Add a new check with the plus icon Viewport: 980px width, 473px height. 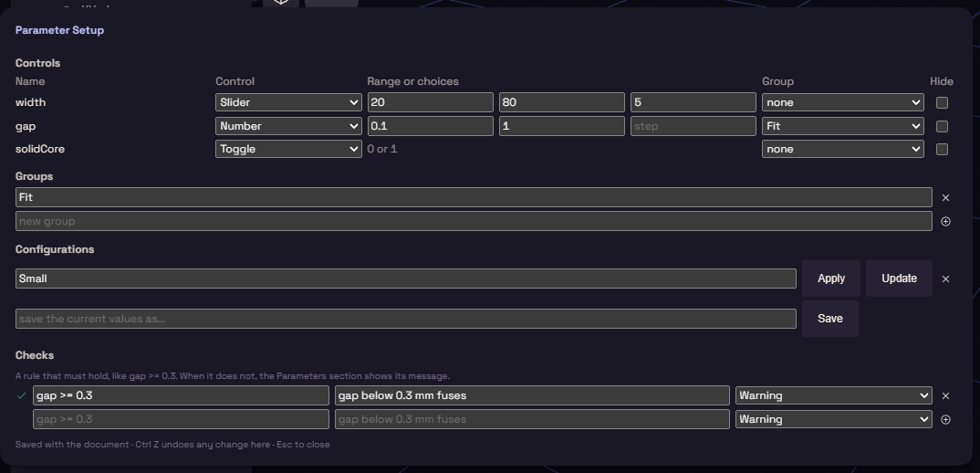[945, 420]
